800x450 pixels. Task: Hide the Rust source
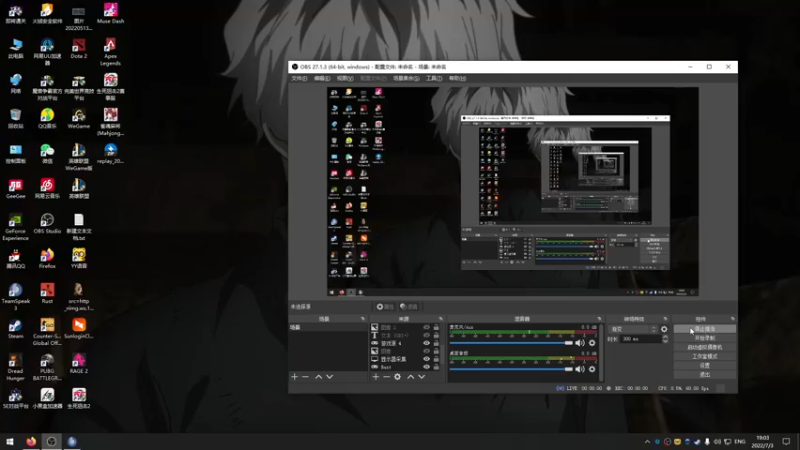pos(427,367)
